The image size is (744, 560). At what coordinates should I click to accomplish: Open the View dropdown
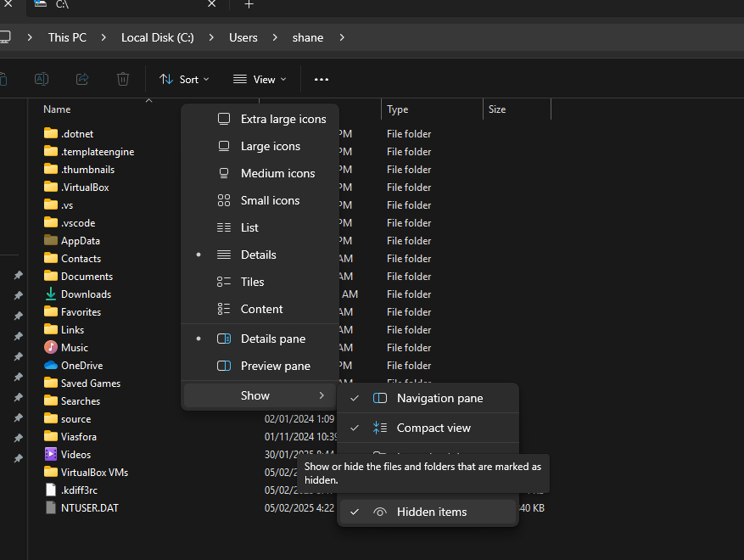coord(260,79)
